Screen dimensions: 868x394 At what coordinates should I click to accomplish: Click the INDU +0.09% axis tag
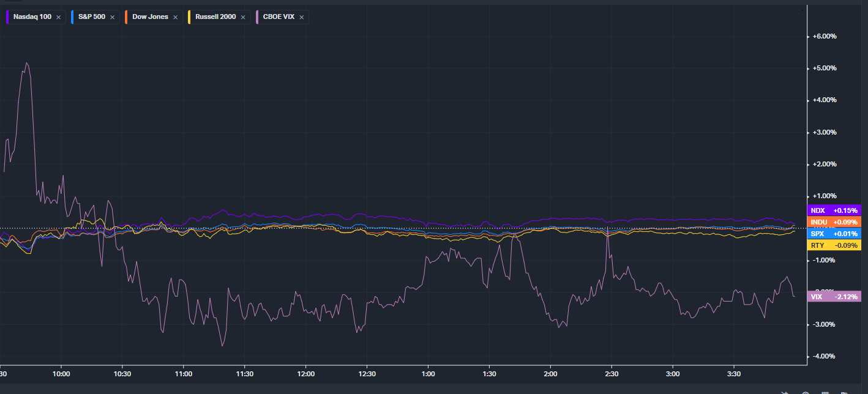(834, 222)
